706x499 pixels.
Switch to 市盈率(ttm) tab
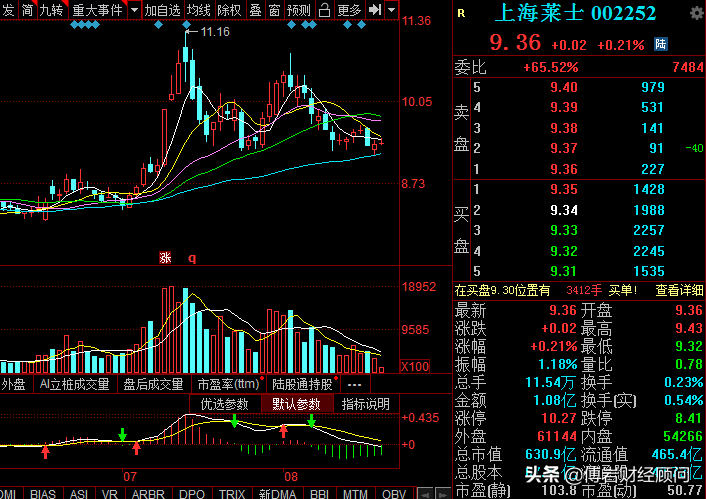(x=229, y=384)
